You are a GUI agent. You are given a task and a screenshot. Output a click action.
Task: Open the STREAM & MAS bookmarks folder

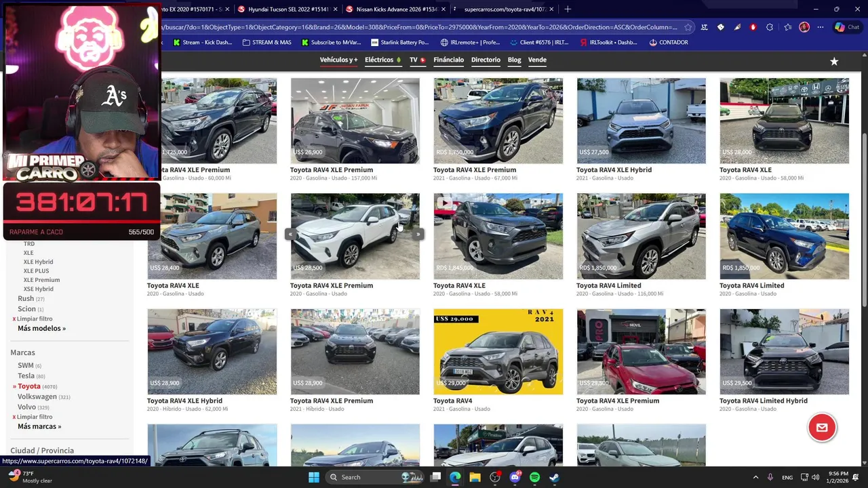pos(266,42)
